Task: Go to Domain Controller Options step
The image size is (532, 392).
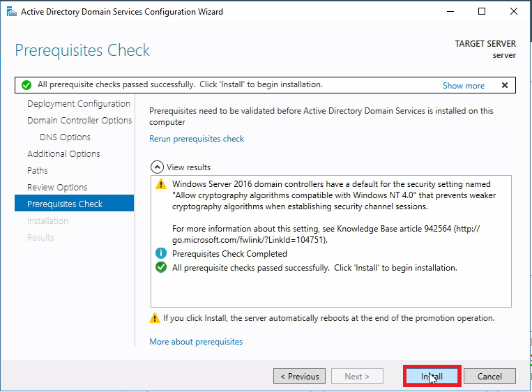Action: coord(79,121)
